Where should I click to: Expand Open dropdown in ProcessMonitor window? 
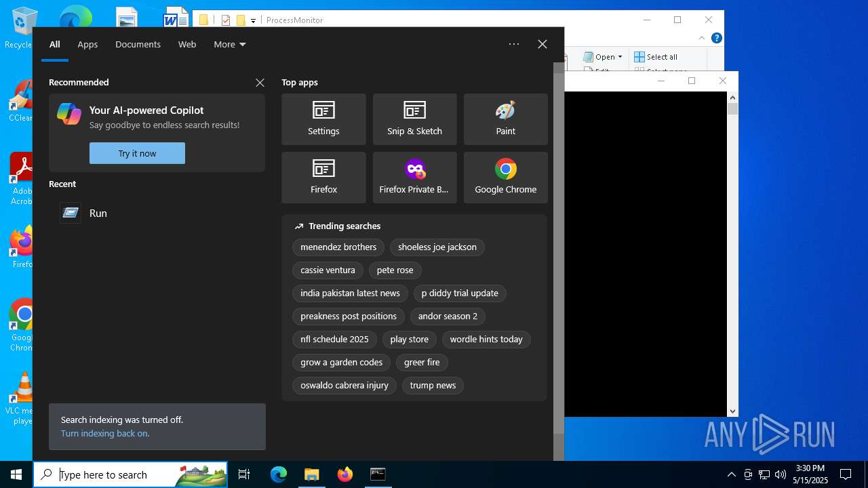coord(620,57)
